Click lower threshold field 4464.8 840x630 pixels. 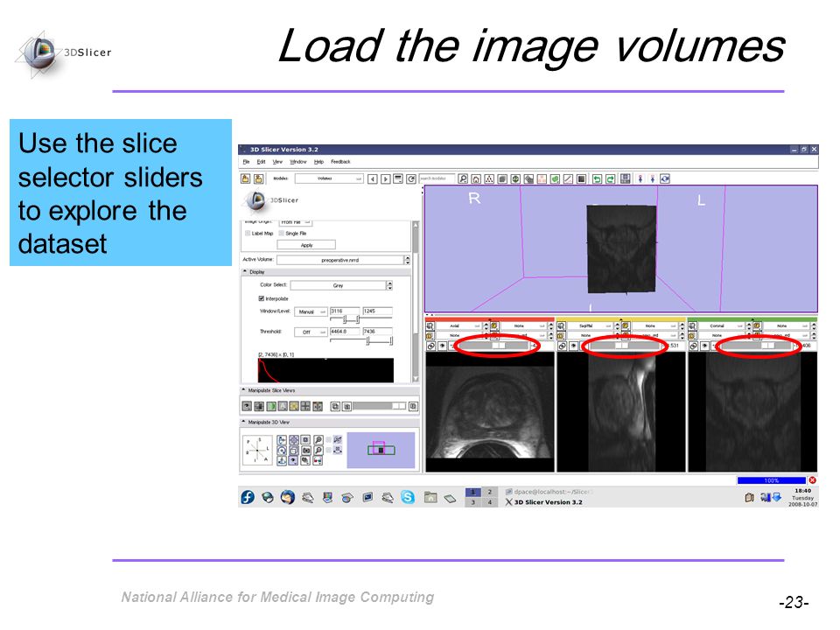pyautogui.click(x=345, y=332)
